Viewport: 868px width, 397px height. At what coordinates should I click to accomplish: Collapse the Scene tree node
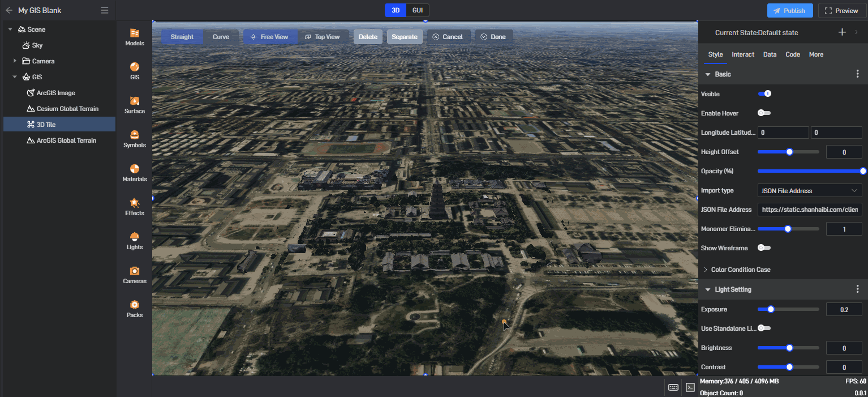coord(10,29)
